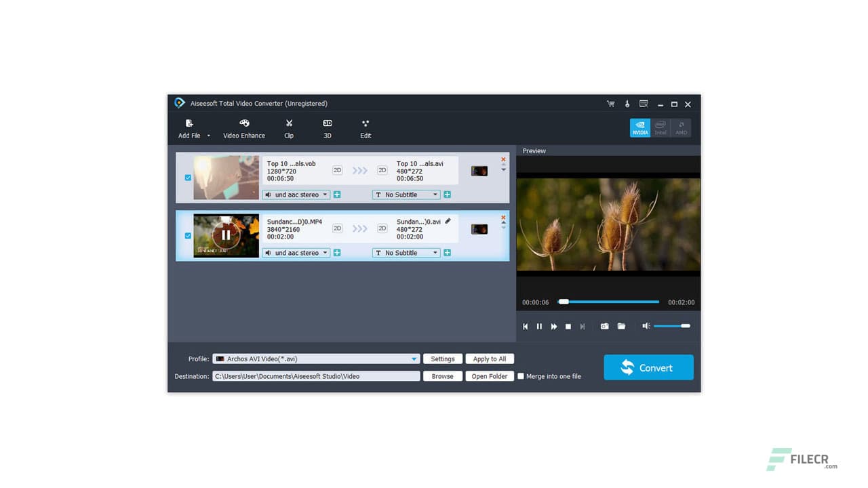Image resolution: width=868 pixels, height=488 pixels.
Task: Click the pencil icon to rename Sundan...avi
Action: click(447, 221)
